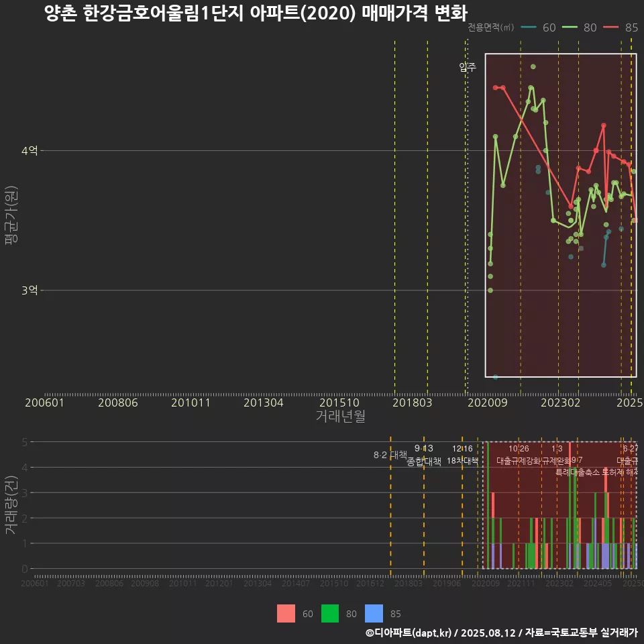Screen dimensions: 644x644
Task: Click '202302' on the price chart x-axis
Action: click(x=561, y=402)
